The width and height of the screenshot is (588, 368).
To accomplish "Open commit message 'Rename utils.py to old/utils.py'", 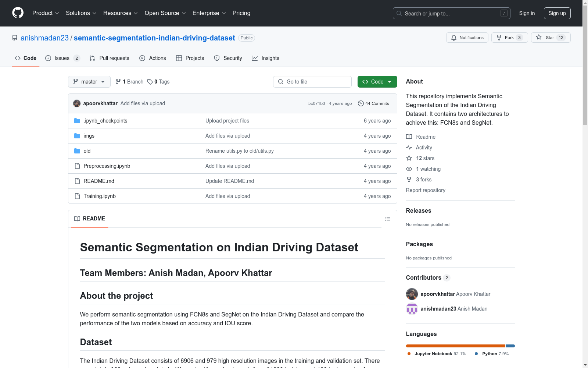I will (x=240, y=151).
